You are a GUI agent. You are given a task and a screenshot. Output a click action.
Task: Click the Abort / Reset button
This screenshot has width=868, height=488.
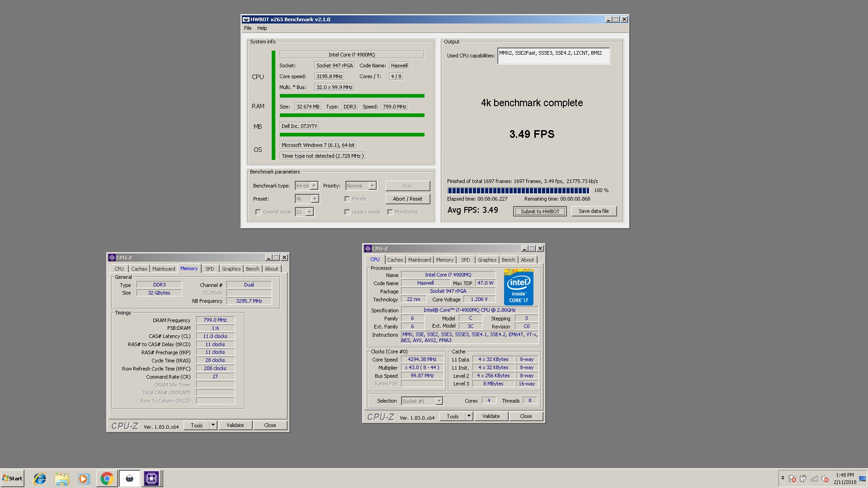(x=407, y=199)
